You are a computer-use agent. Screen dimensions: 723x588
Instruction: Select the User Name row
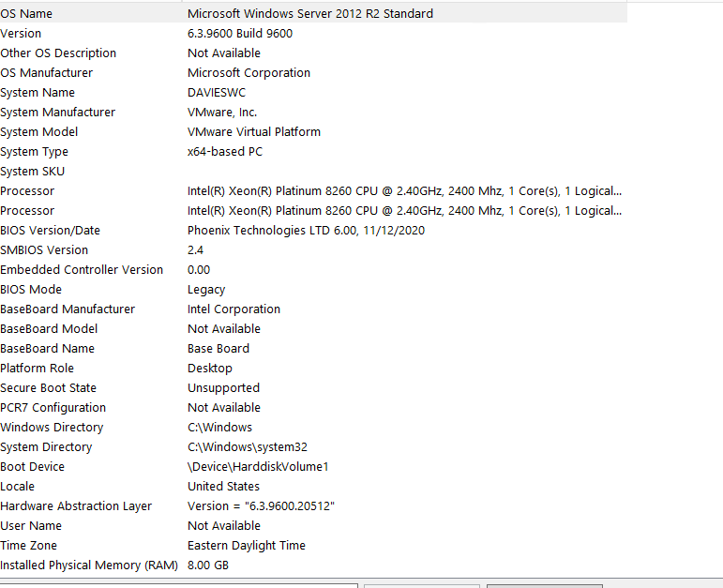(313, 526)
